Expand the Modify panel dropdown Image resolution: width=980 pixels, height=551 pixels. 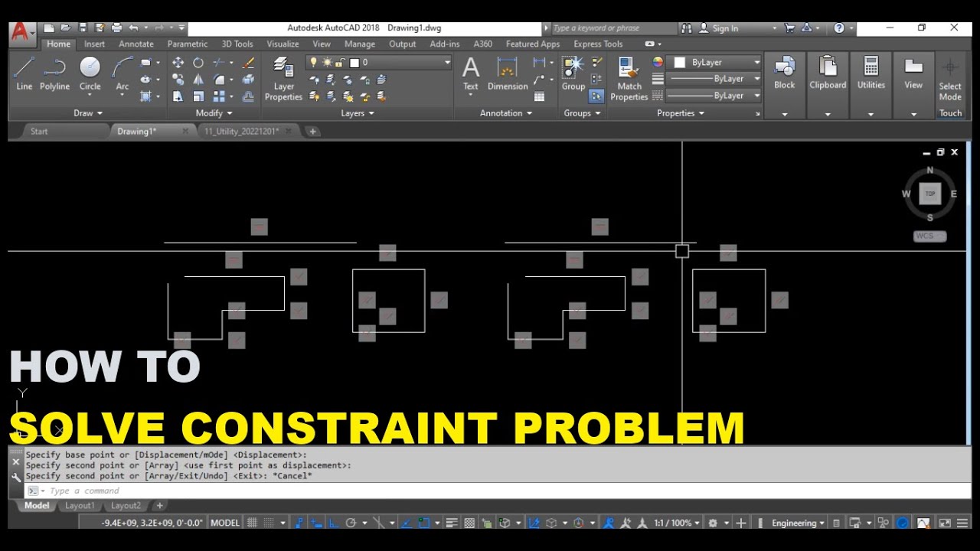[214, 113]
